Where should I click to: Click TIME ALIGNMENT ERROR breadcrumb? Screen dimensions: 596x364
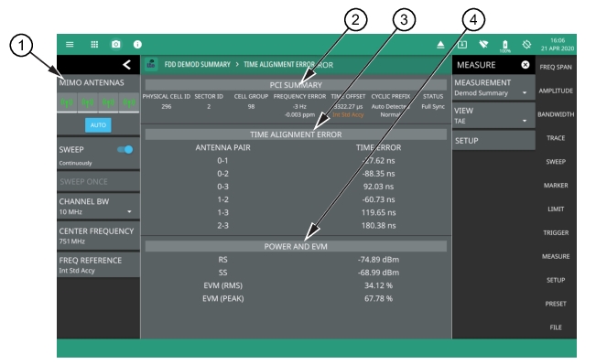(279, 65)
